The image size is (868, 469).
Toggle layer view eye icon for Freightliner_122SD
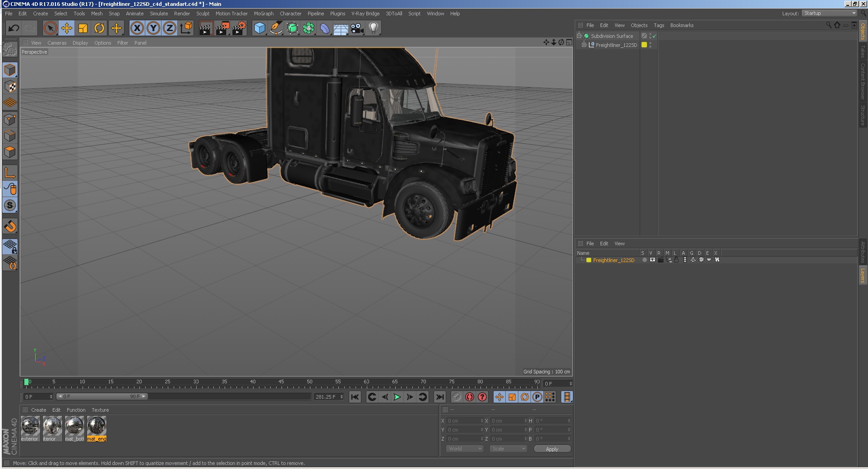pos(652,260)
